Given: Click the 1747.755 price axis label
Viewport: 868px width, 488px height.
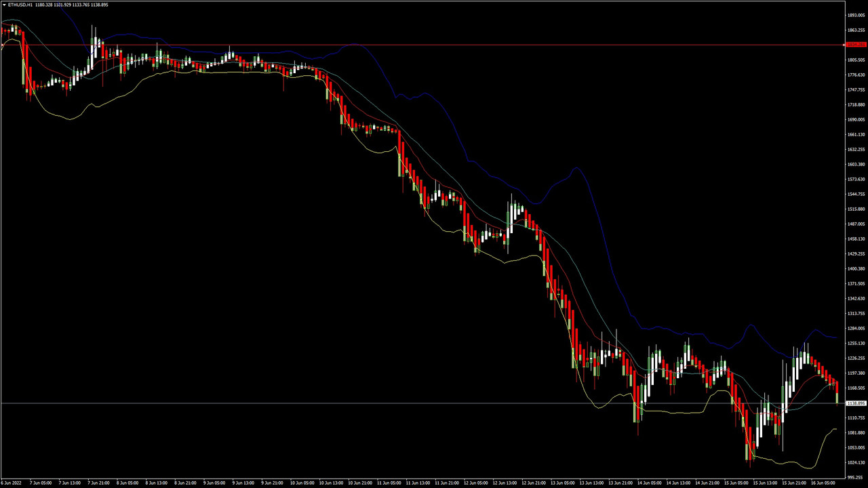Looking at the screenshot, I should [856, 89].
